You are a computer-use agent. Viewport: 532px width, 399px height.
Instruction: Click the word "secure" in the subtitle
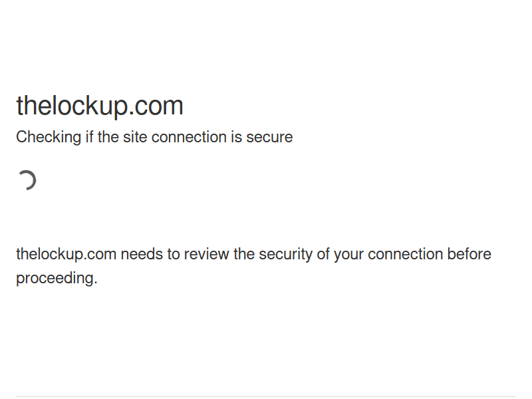[269, 138]
